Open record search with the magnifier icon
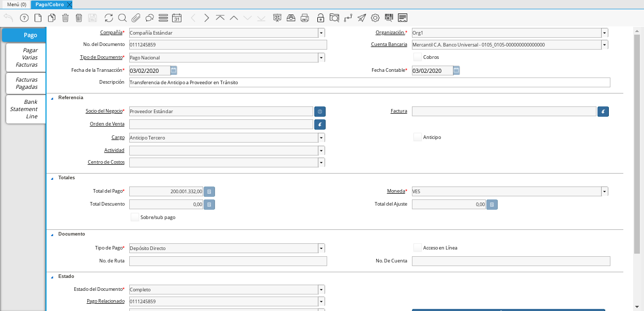 tap(122, 18)
